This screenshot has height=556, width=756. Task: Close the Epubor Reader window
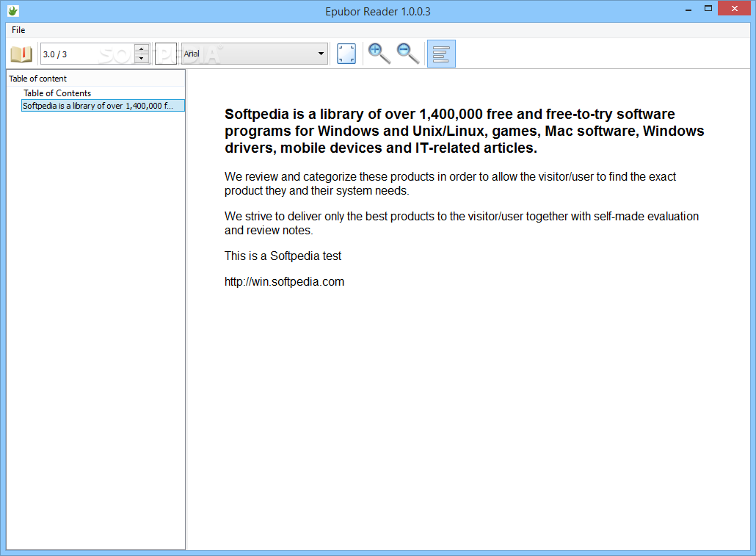click(x=734, y=8)
